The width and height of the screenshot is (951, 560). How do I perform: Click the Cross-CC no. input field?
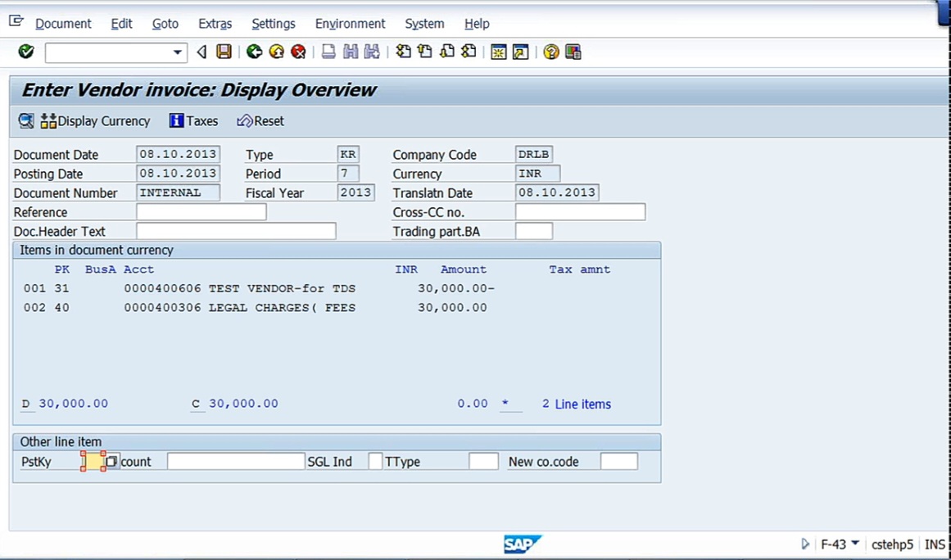click(x=581, y=212)
